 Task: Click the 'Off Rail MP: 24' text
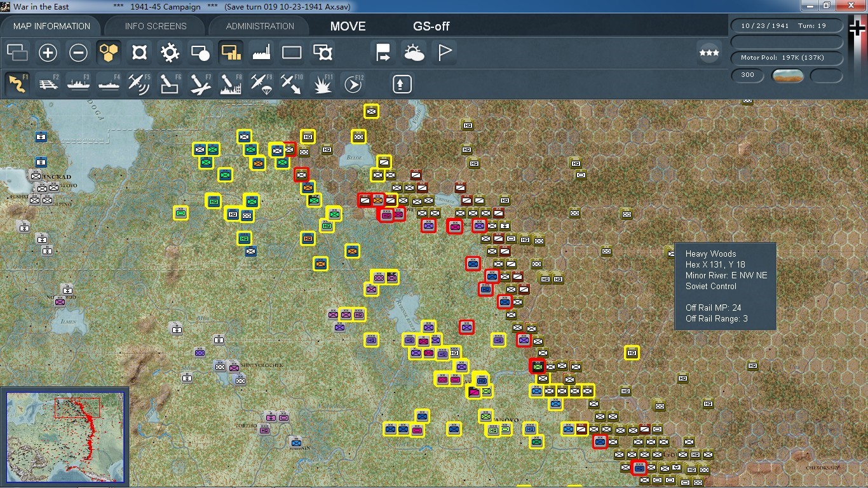pos(714,308)
